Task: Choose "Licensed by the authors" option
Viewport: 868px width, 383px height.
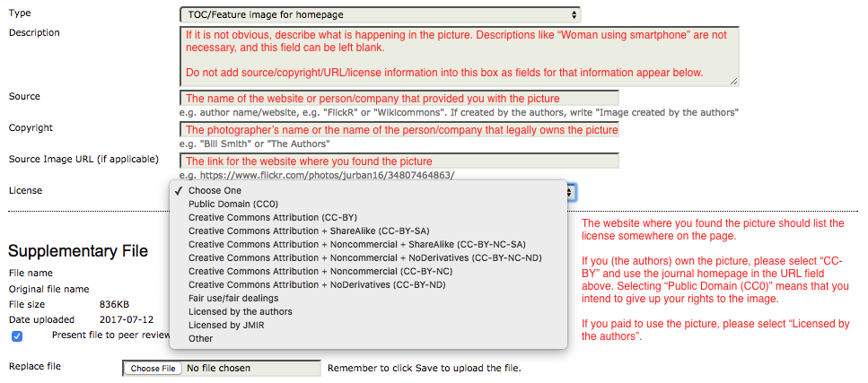Action: click(240, 311)
